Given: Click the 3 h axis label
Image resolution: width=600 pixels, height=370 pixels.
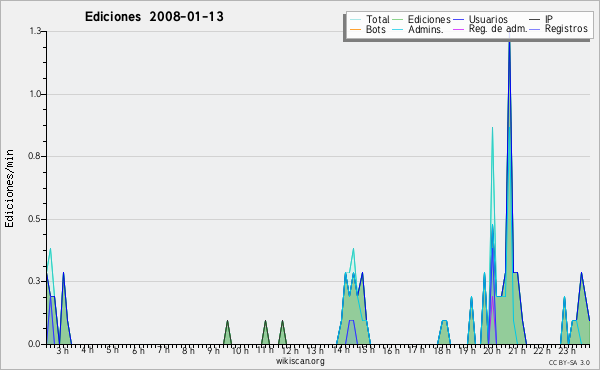Looking at the screenshot, I should 63,350.
